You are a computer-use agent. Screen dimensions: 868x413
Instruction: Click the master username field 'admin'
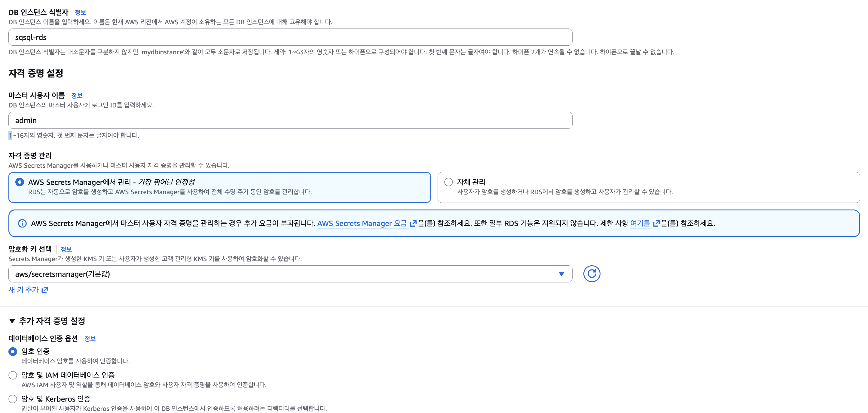coord(290,120)
